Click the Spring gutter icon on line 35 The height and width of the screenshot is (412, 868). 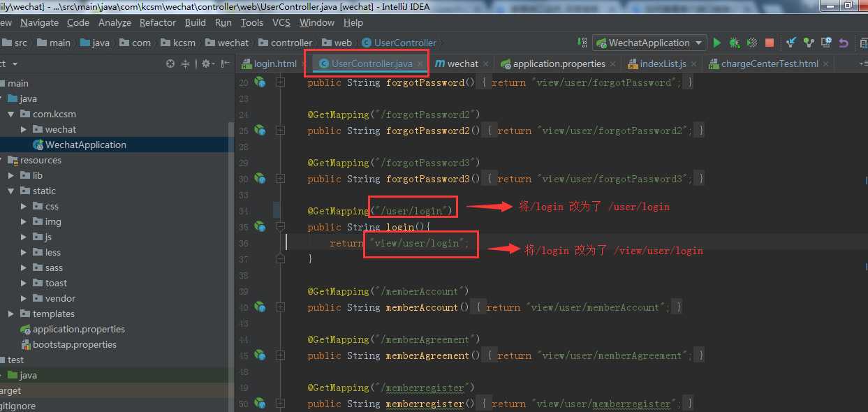(260, 227)
